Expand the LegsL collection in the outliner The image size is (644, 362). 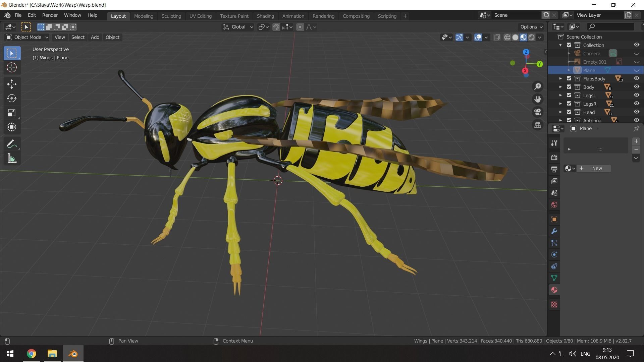click(x=560, y=95)
